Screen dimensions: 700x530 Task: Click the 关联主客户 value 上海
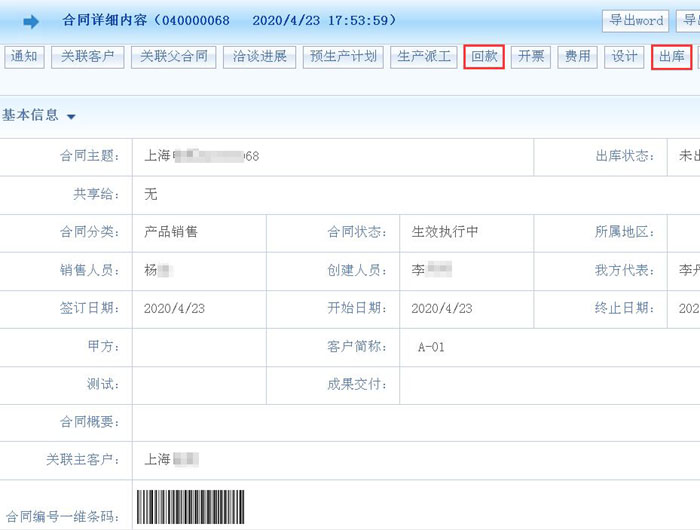(x=172, y=460)
